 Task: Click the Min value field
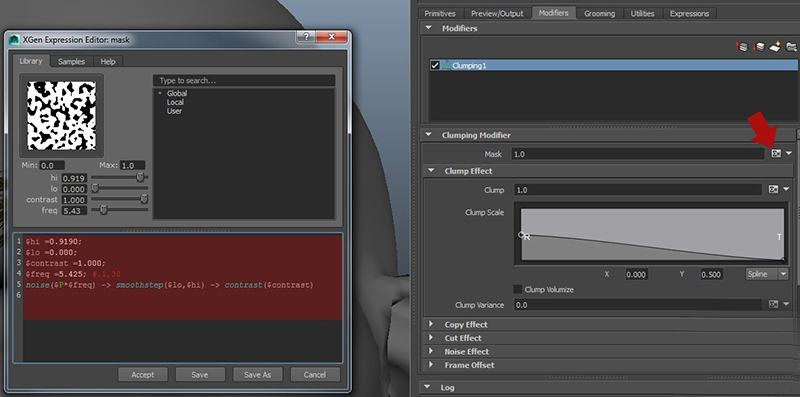pos(52,165)
